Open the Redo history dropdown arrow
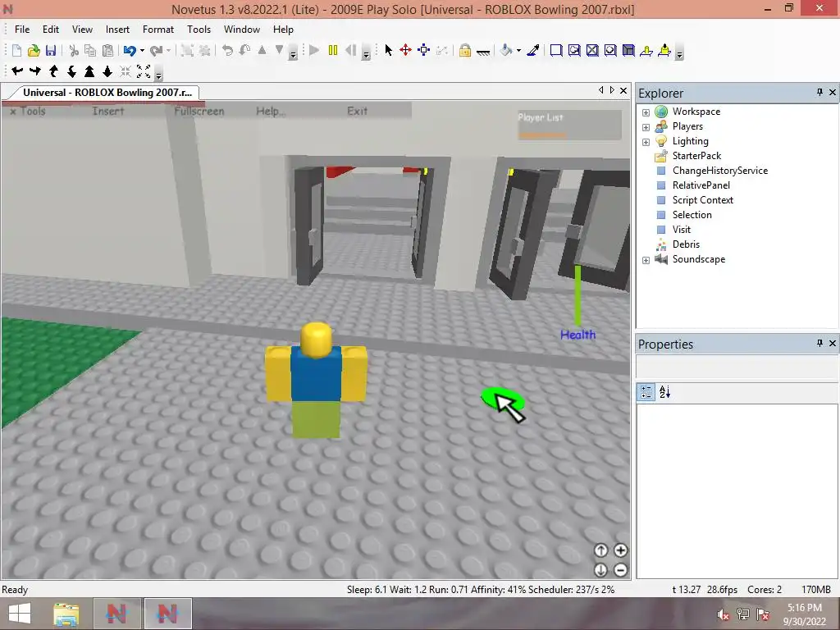 click(x=168, y=50)
